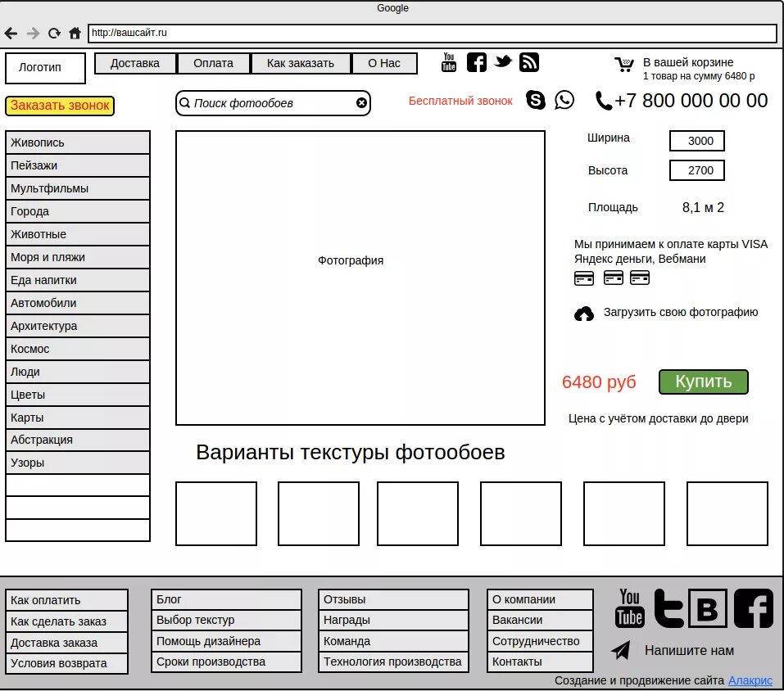Go to browser home icon
Image resolution: width=784 pixels, height=691 pixels.
pos(75,34)
